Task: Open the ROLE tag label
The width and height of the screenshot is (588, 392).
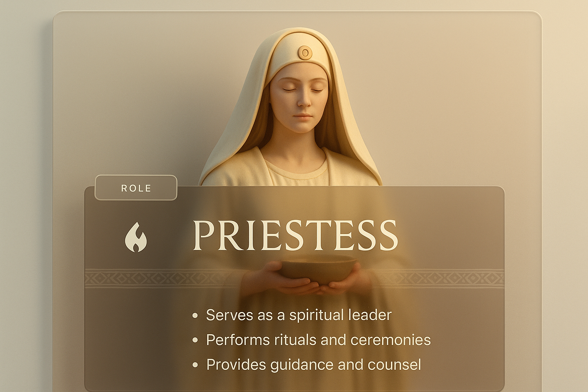Action: click(x=136, y=188)
